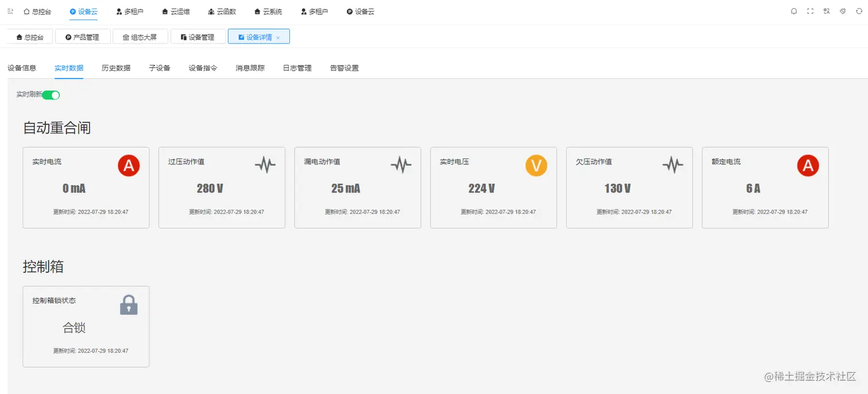Switch to the 总控台 page tab
This screenshot has width=868, height=394.
point(30,37)
